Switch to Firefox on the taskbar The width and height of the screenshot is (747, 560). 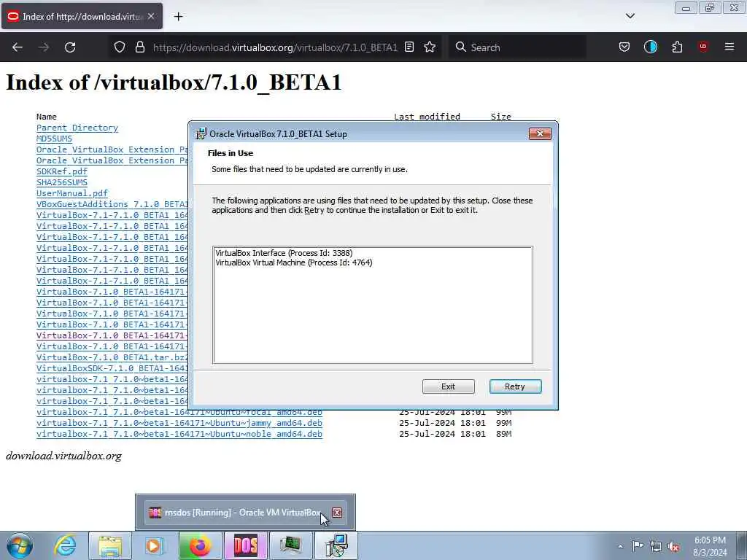(200, 545)
